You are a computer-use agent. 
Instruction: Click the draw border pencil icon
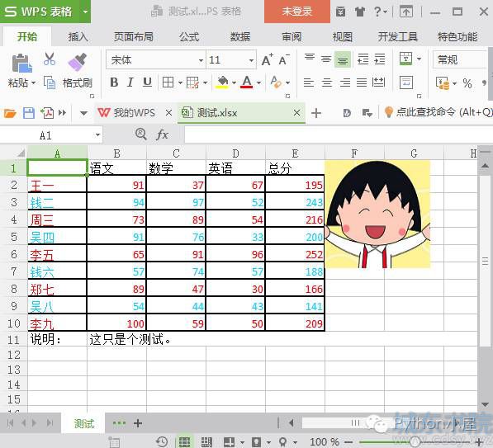point(192,83)
